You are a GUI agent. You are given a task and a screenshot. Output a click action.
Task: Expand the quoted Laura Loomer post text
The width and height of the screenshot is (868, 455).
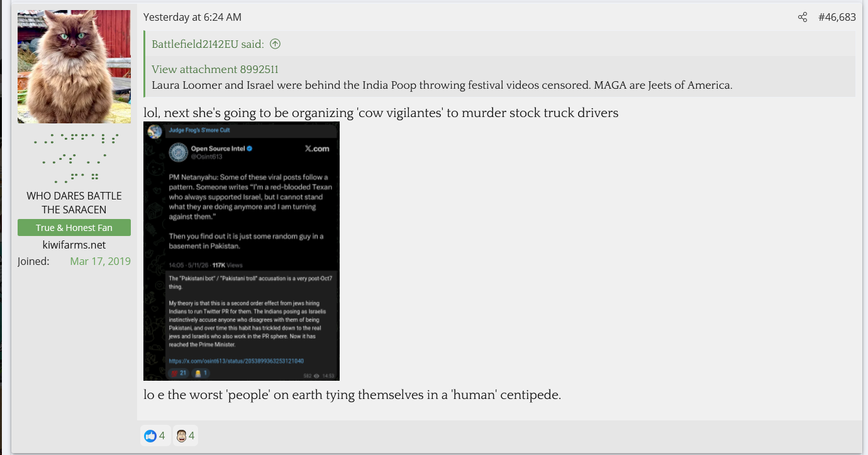[x=442, y=85]
